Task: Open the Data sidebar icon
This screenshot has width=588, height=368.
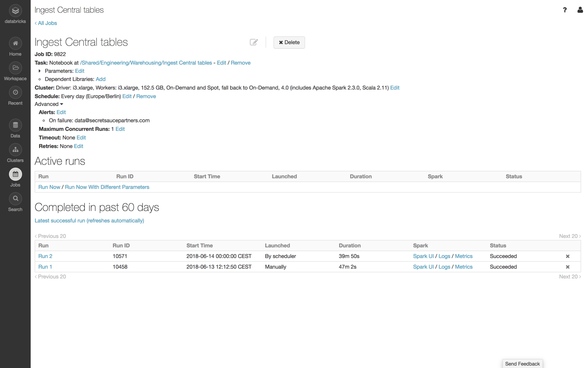Action: [x=15, y=125]
